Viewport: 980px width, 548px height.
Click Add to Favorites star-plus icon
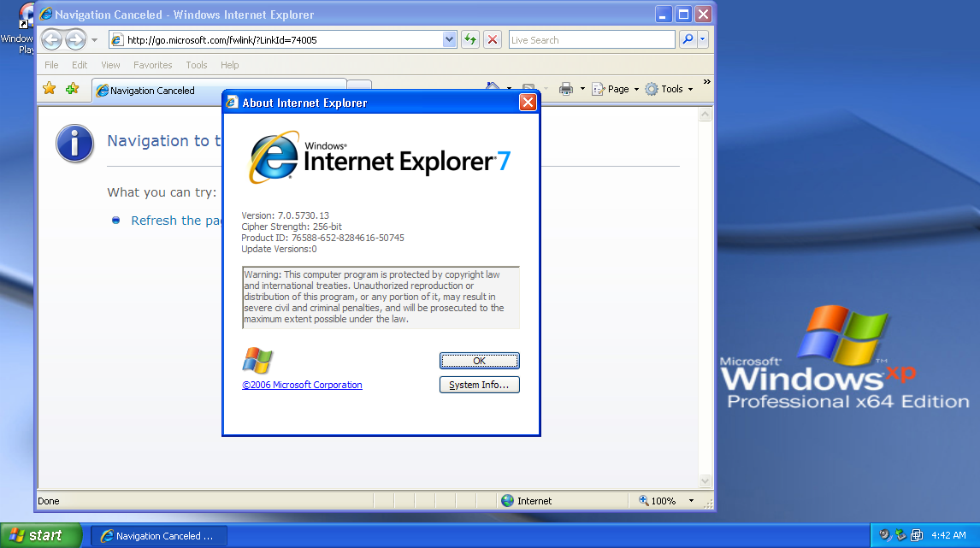(73, 89)
